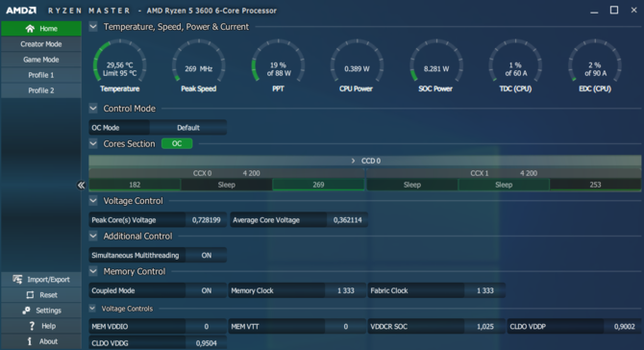Click VDDCR SOC value 1,025

click(485, 327)
